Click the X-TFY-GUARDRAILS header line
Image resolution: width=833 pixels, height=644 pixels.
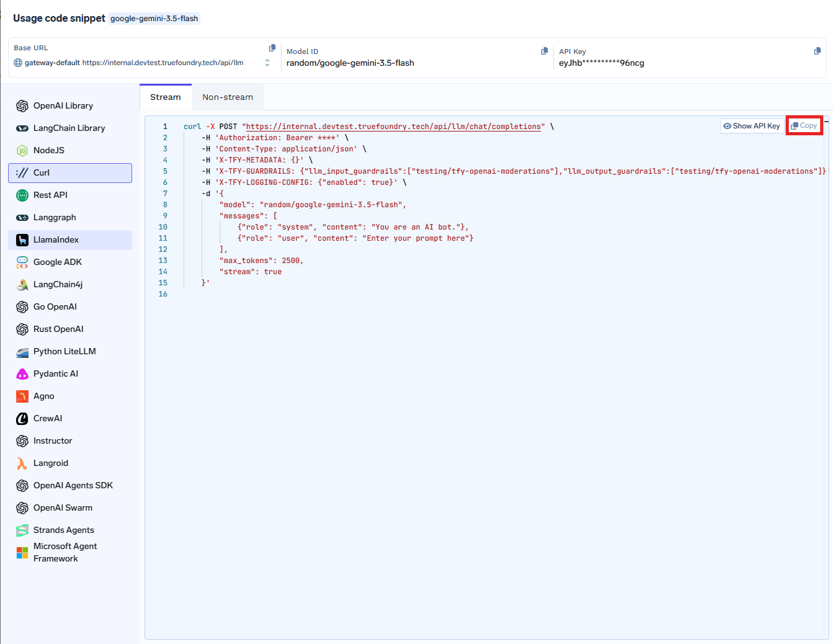514,171
